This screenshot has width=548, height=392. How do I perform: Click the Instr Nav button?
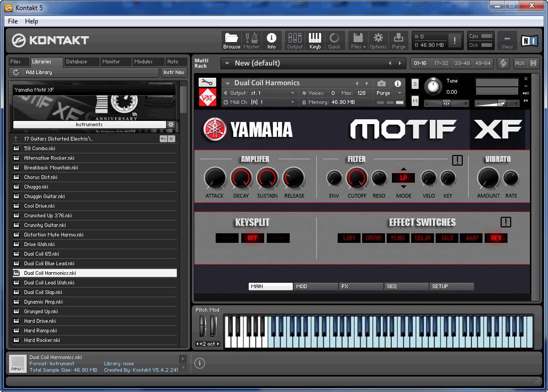click(x=174, y=72)
